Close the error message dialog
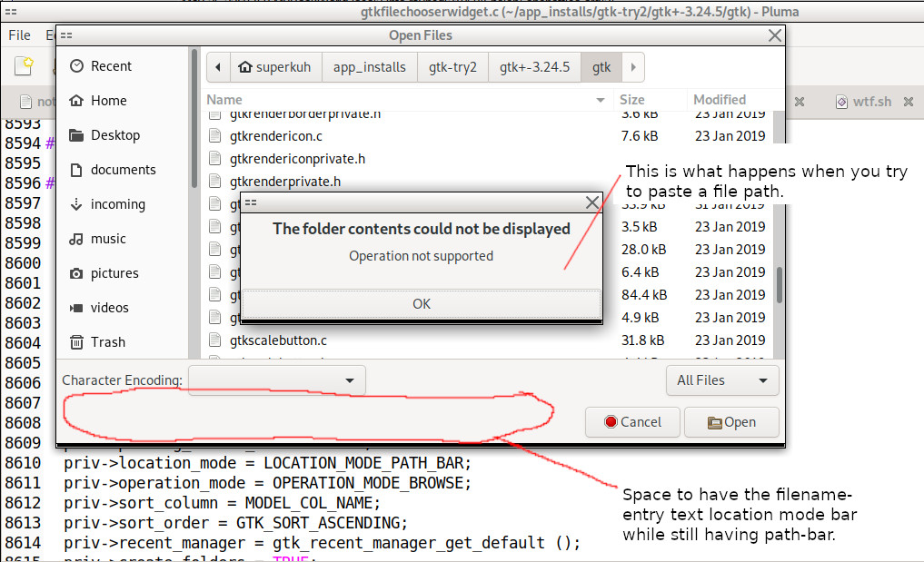924x562 pixels. pos(592,202)
